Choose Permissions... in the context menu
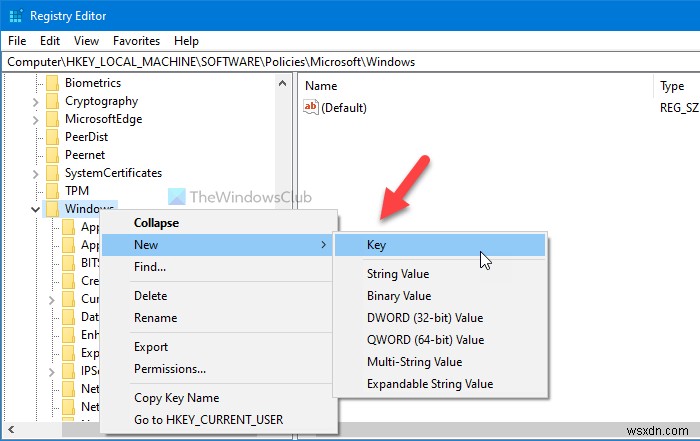Screen dimensions: 700x441 coord(218,369)
